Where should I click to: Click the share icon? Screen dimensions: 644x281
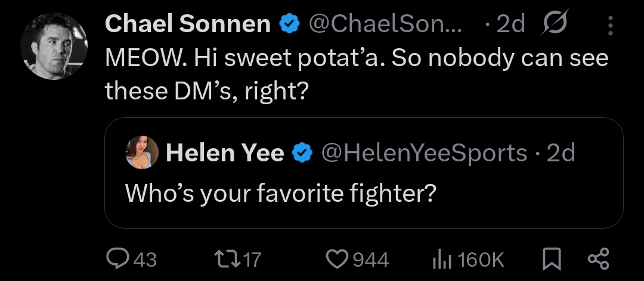point(598,258)
